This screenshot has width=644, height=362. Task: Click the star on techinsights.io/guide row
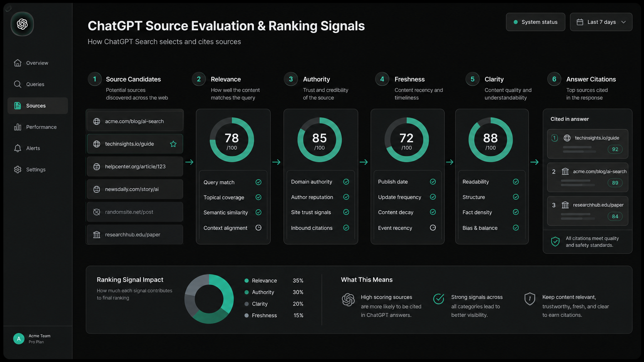click(x=173, y=144)
